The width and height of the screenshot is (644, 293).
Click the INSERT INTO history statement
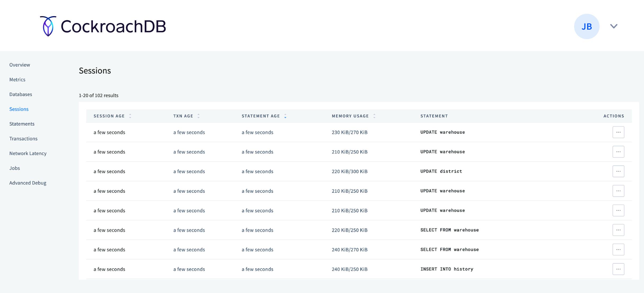coord(447,269)
